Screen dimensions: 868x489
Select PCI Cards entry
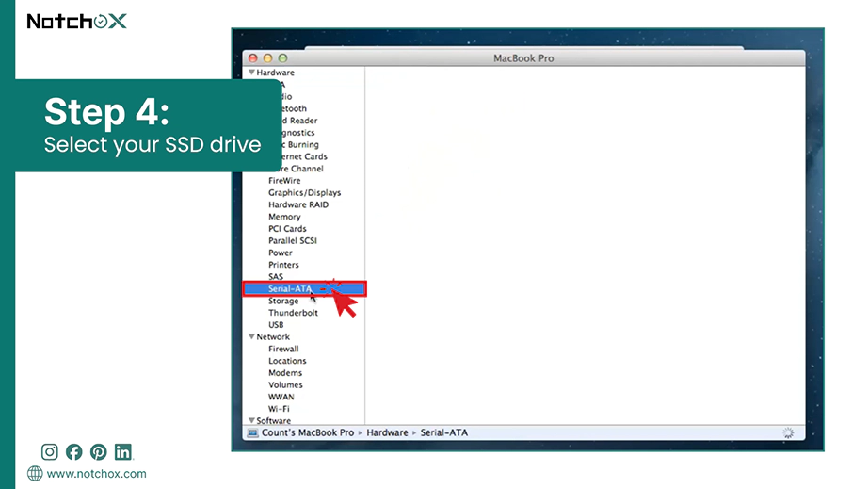(x=287, y=229)
